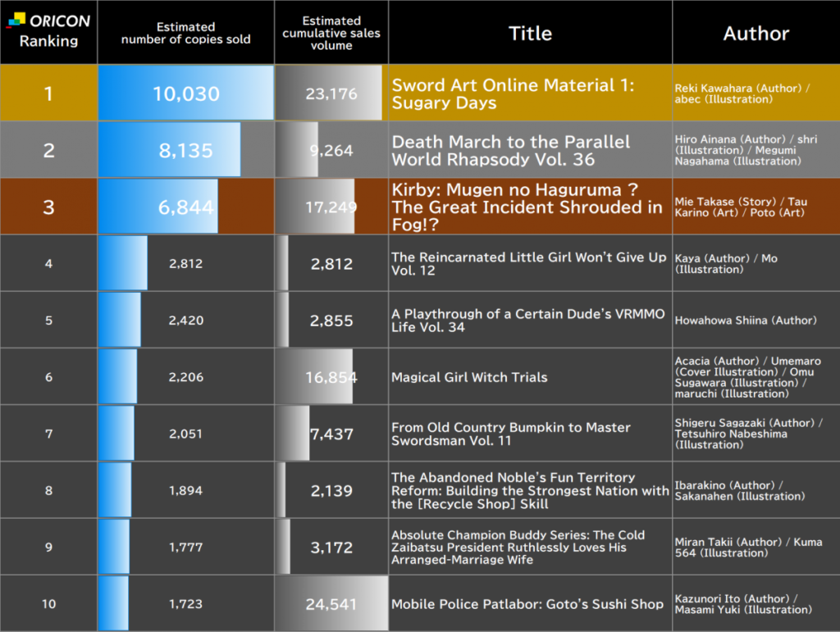Click the 'Author' column header
840x632 pixels.
pos(756,33)
